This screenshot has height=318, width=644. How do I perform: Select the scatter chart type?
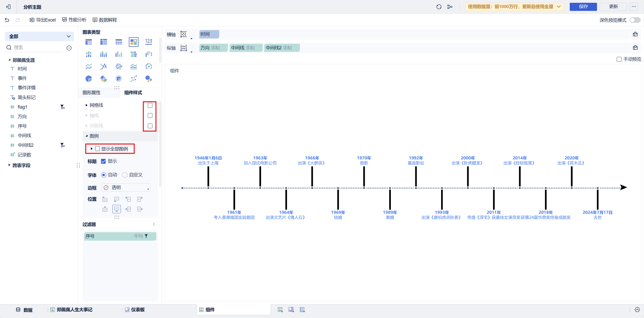click(x=134, y=79)
